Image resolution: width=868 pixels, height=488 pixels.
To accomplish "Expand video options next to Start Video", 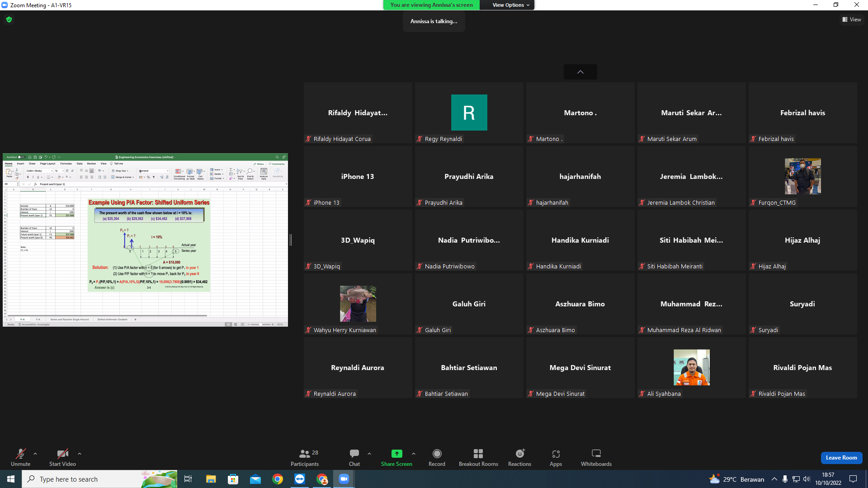I will click(80, 454).
